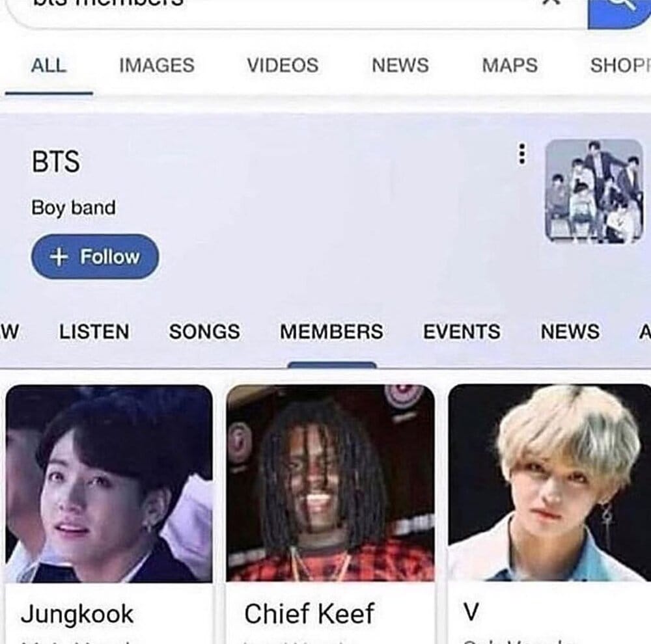The height and width of the screenshot is (644, 651).
Task: Open the BTS group photo thumbnail
Action: click(594, 191)
